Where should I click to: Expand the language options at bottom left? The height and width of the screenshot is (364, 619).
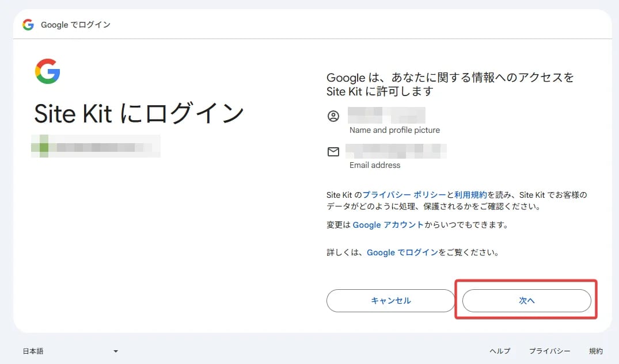(x=69, y=351)
